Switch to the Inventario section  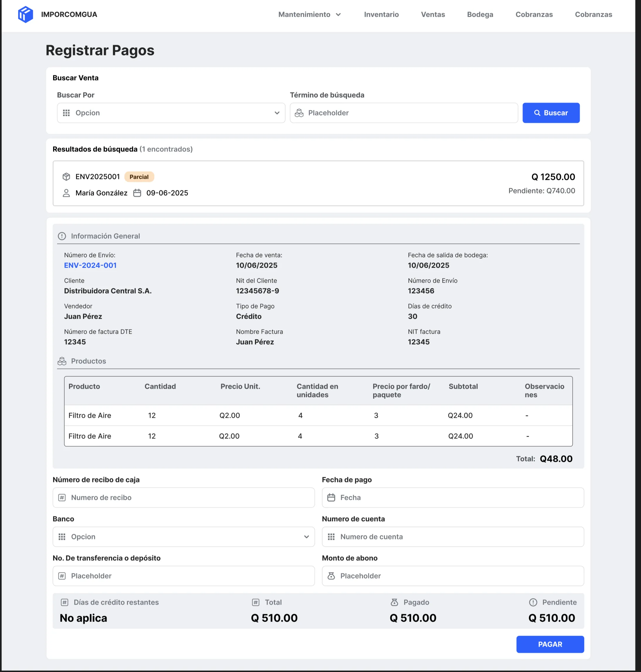(x=381, y=14)
